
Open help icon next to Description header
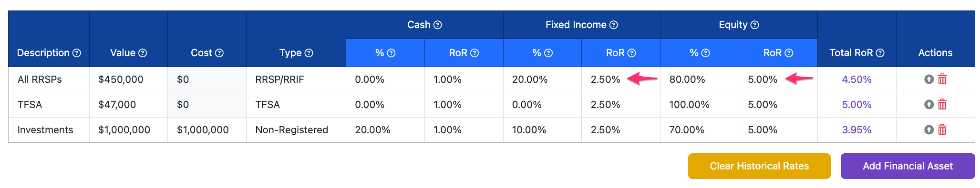tap(77, 53)
